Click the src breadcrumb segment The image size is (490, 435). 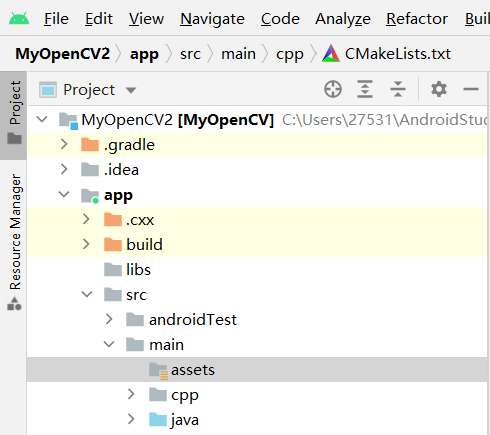190,54
